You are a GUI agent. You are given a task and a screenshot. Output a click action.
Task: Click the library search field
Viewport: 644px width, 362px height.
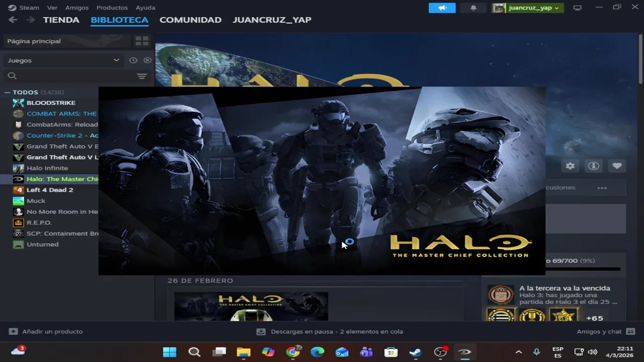tap(70, 76)
